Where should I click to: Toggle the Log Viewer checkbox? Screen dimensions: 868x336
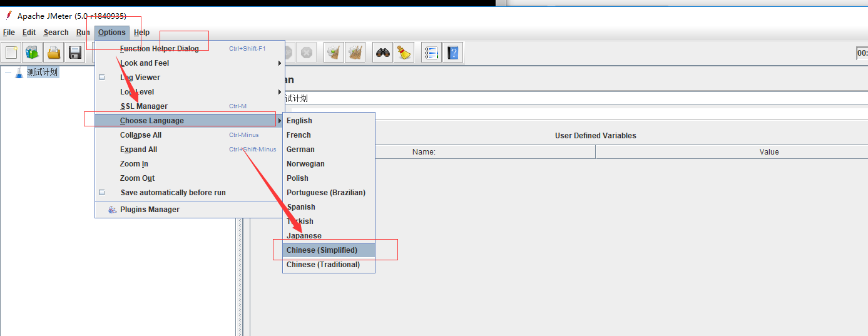point(102,78)
